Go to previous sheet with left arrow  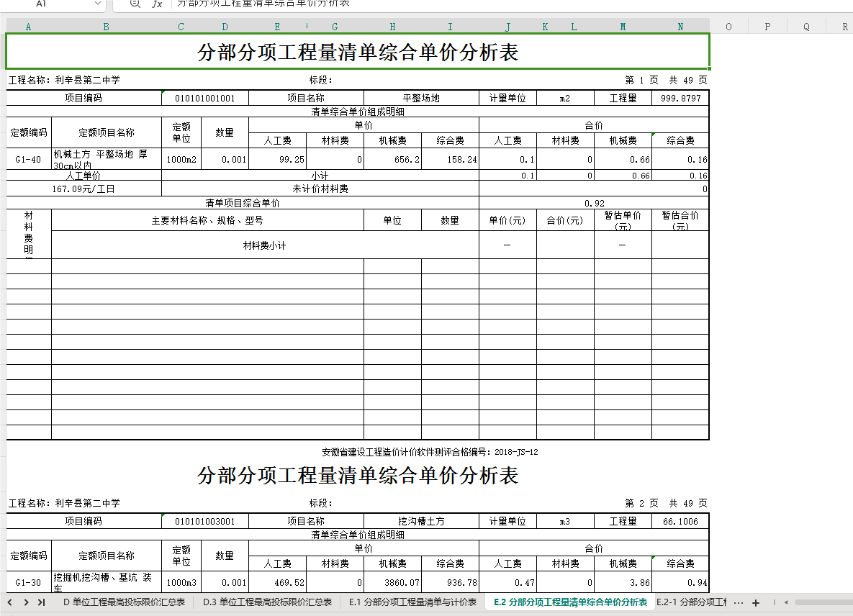pyautogui.click(x=10, y=602)
